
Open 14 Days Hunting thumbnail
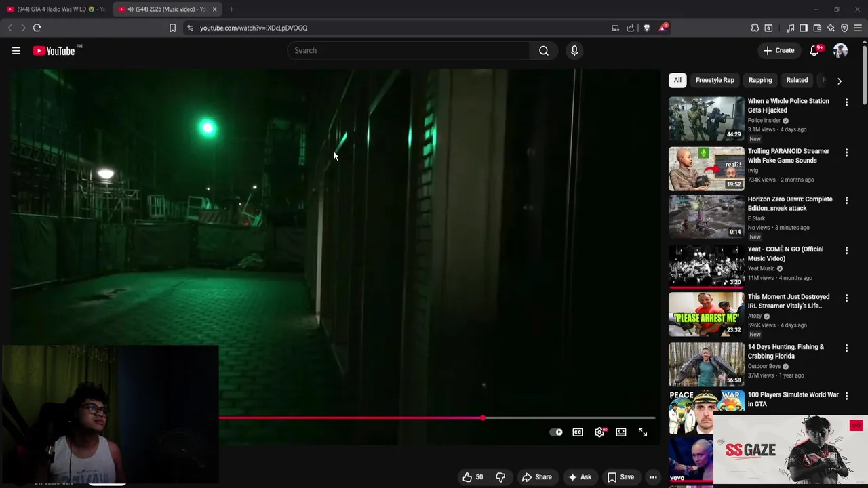click(706, 365)
